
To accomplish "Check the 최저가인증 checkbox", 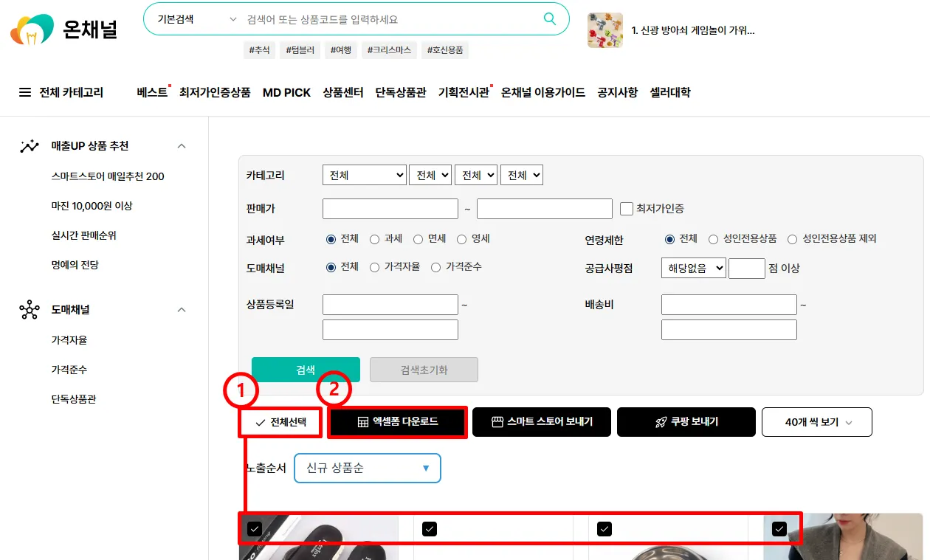I will point(627,209).
